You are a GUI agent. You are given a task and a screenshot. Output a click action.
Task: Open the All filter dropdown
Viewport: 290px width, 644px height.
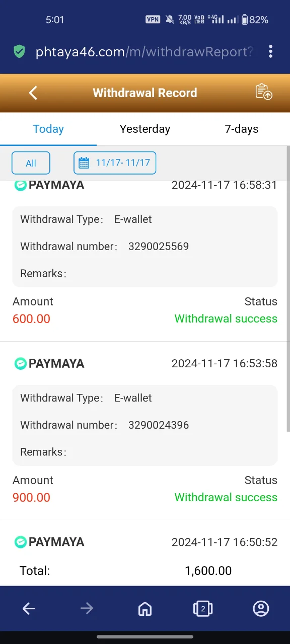(x=31, y=163)
